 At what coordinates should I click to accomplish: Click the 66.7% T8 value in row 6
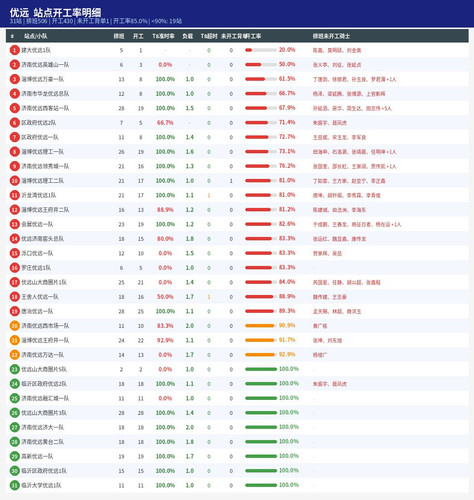pyautogui.click(x=165, y=123)
